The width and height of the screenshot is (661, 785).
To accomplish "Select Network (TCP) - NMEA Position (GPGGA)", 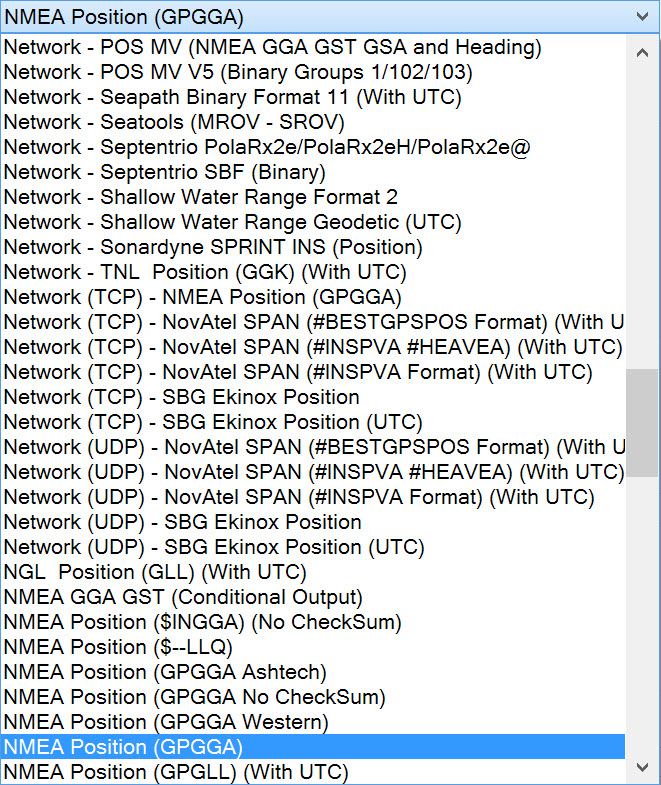I will coord(202,297).
